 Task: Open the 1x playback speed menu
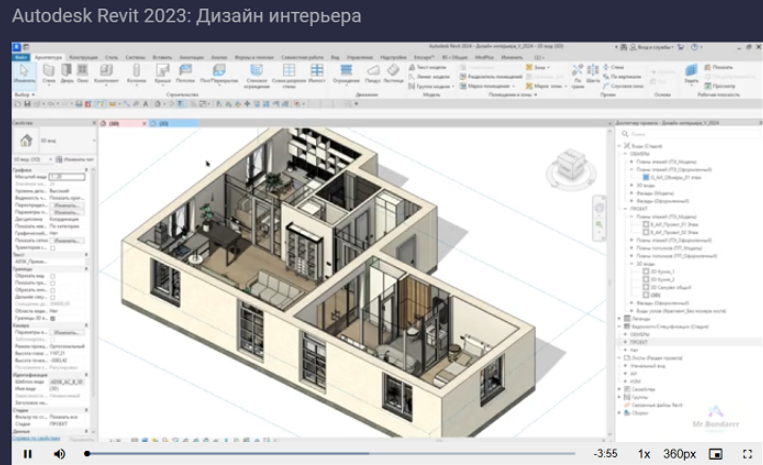pyautogui.click(x=644, y=454)
